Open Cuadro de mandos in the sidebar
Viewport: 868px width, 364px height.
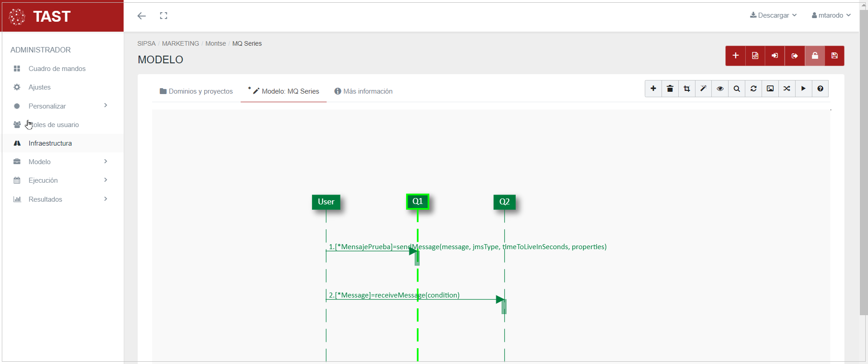point(57,69)
